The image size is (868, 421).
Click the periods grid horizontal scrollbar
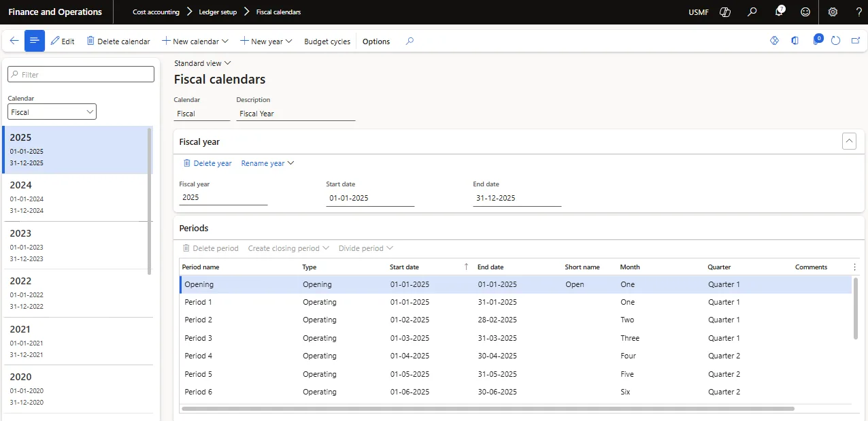pyautogui.click(x=488, y=409)
